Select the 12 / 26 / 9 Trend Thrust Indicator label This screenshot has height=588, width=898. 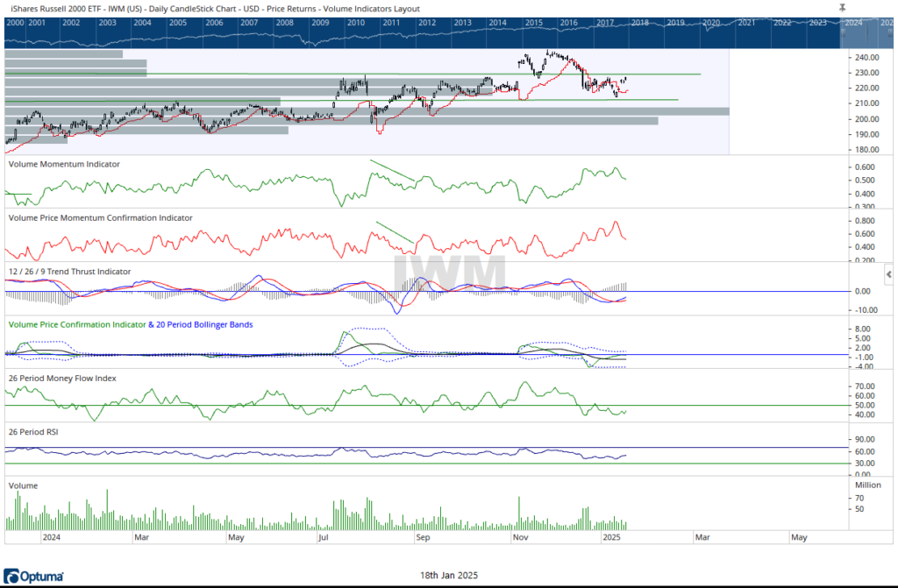coord(70,272)
